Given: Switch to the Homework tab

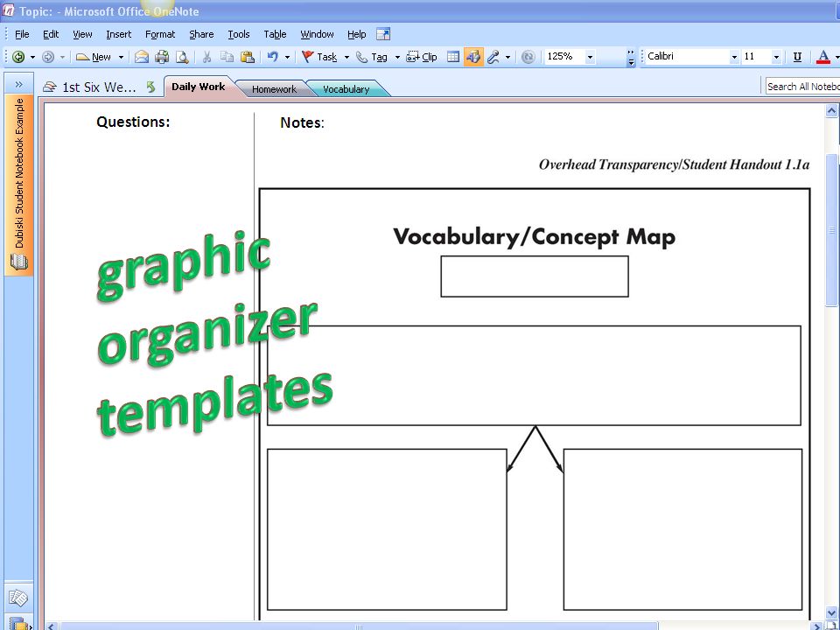Looking at the screenshot, I should 274,89.
